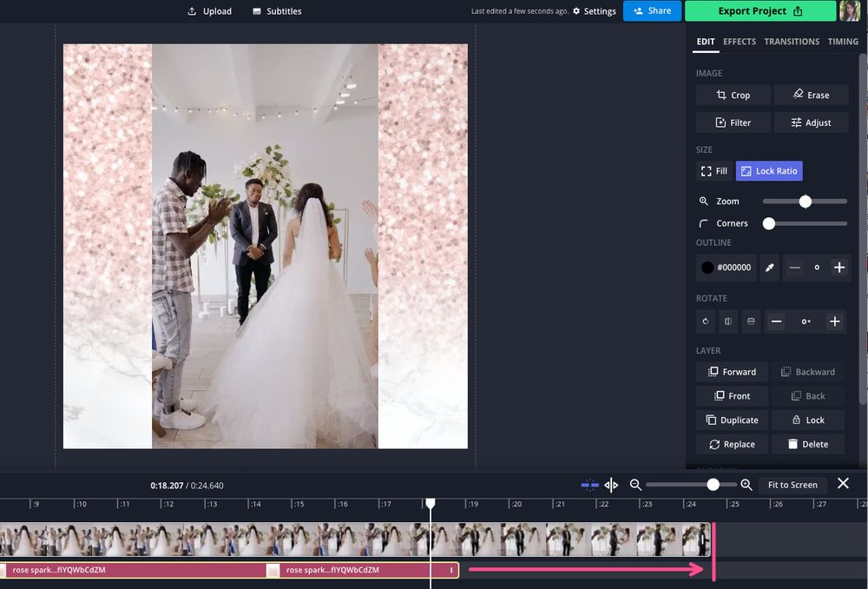868x589 pixels.
Task: Select the black #000000 outline color swatch
Action: 707,268
